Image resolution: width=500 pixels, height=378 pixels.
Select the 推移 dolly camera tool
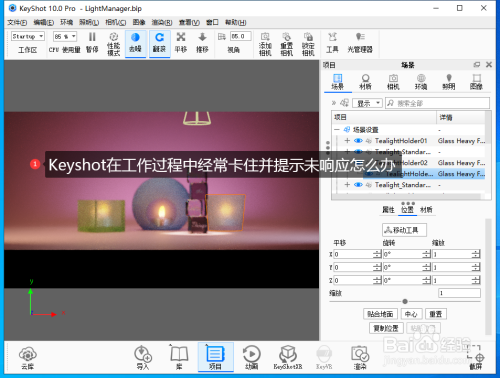coord(202,43)
